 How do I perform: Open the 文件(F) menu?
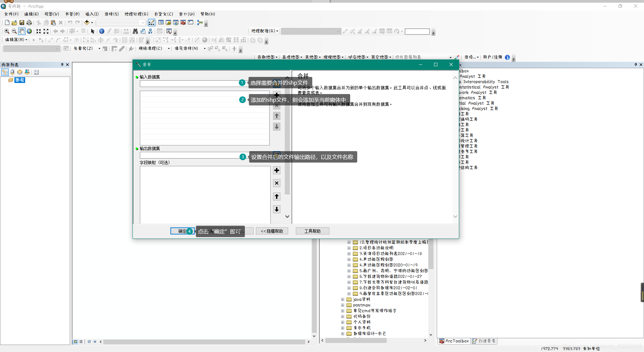point(11,14)
